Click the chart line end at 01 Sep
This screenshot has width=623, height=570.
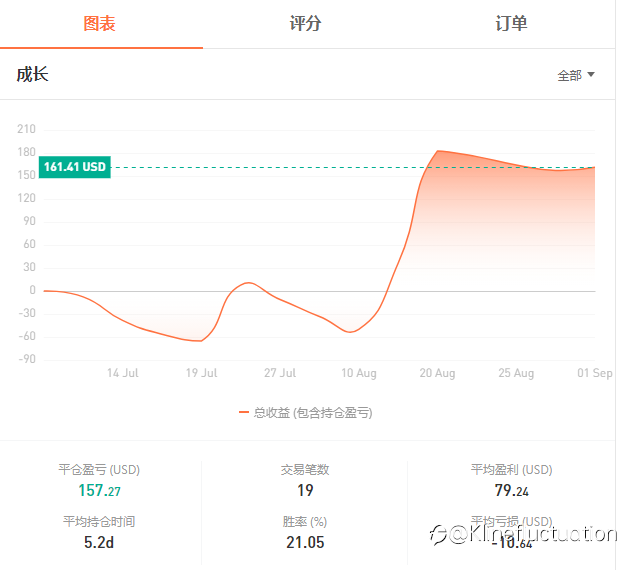click(x=594, y=167)
